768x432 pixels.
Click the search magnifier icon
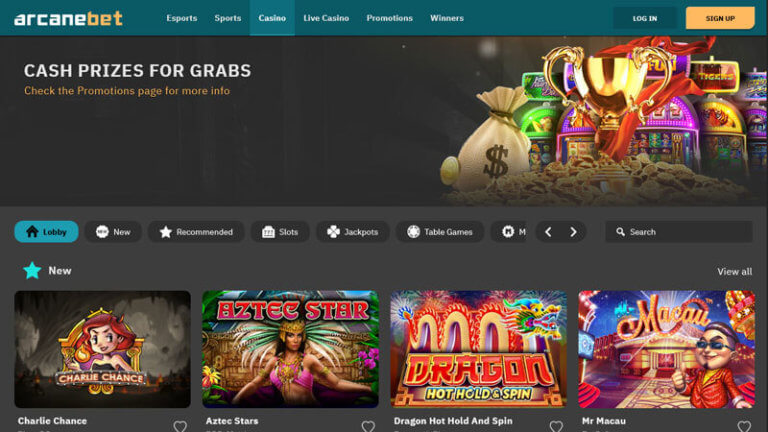point(620,232)
